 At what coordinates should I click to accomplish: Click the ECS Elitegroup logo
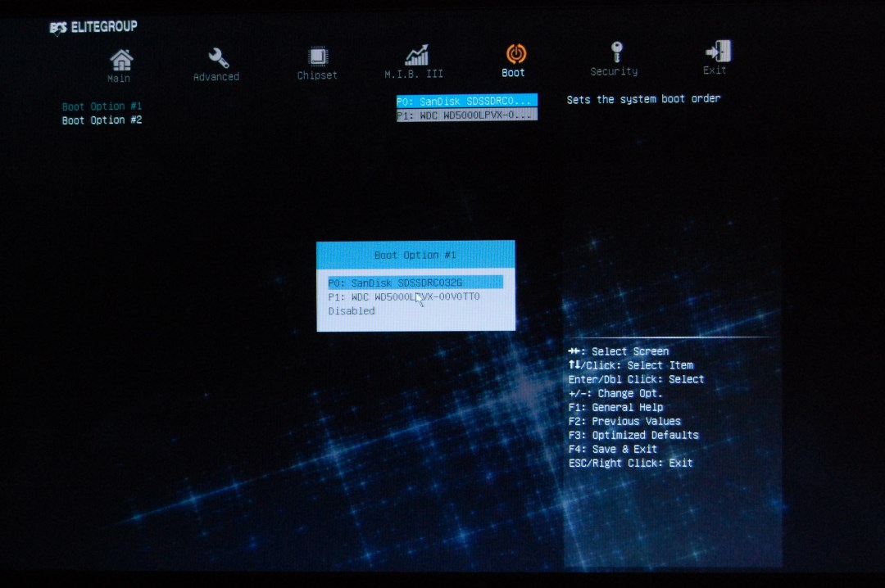coord(93,27)
